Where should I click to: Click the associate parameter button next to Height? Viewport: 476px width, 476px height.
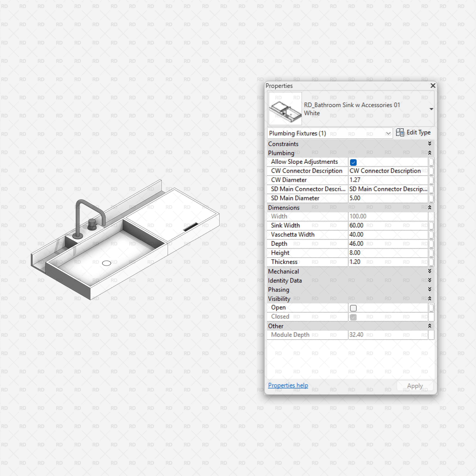(x=431, y=253)
